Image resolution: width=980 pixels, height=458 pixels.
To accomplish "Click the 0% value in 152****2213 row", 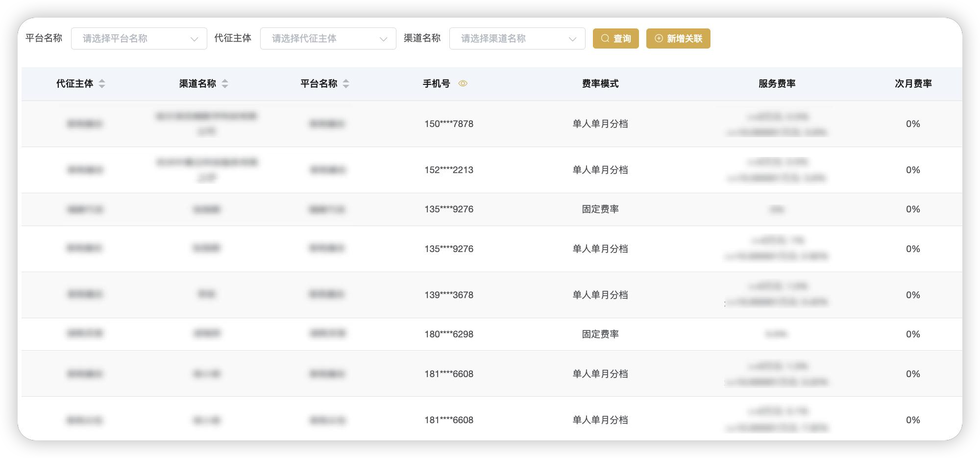I will click(913, 170).
